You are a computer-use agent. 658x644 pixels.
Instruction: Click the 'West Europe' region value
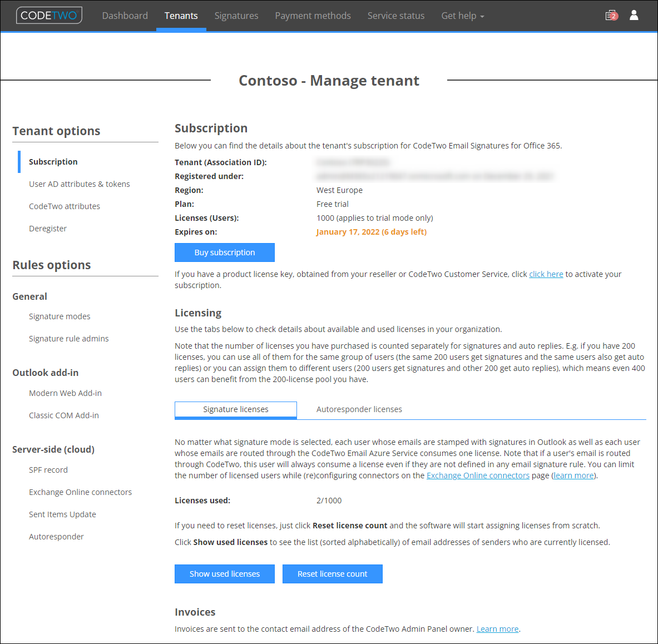339,190
